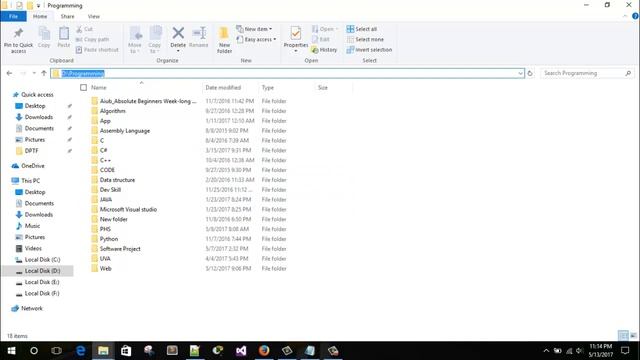Click the Cut scissors icon

tap(79, 29)
